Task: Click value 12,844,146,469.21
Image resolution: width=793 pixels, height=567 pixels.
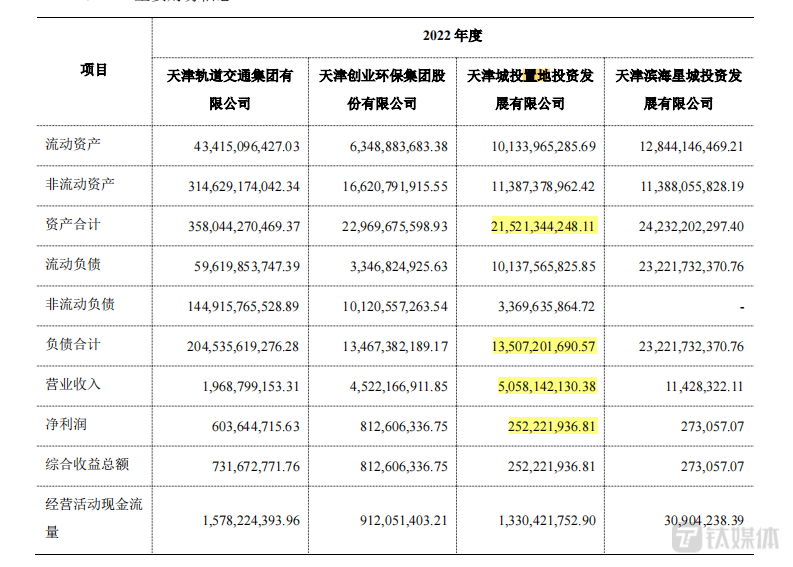Action: (x=691, y=147)
